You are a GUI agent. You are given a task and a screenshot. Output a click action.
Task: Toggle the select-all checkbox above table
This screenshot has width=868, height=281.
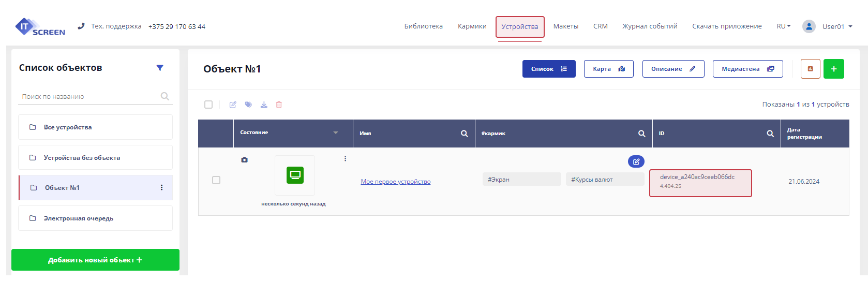click(208, 105)
